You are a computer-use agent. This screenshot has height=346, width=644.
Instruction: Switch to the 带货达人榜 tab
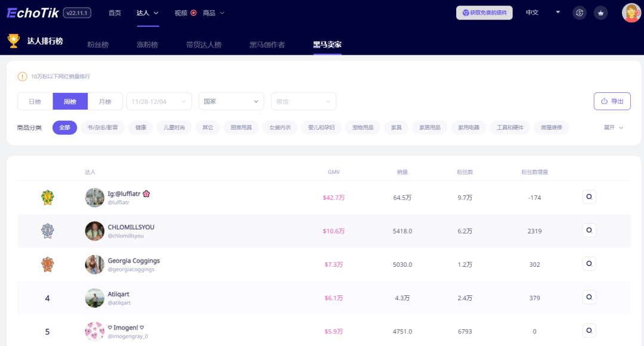(204, 45)
